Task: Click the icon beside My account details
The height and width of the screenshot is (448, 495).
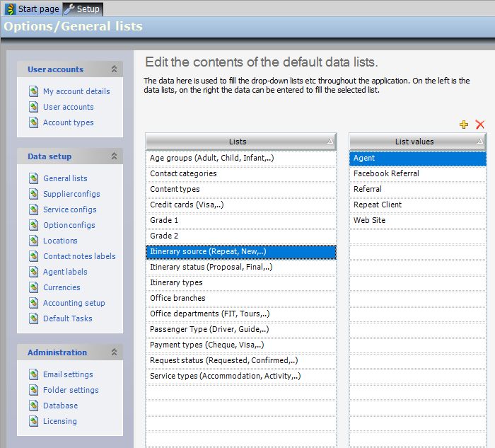Action: tap(33, 91)
